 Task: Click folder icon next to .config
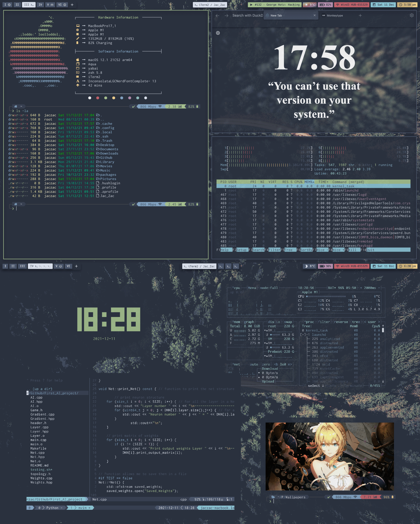point(98,128)
